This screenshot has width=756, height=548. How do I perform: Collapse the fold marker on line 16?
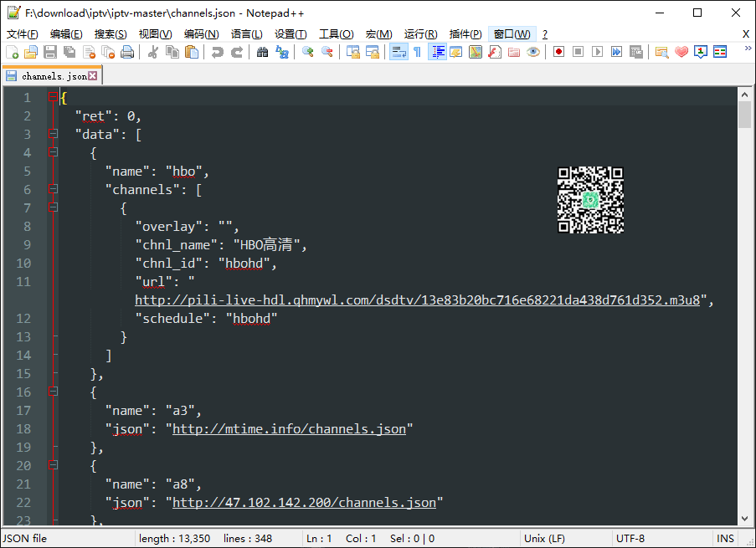pyautogui.click(x=54, y=392)
